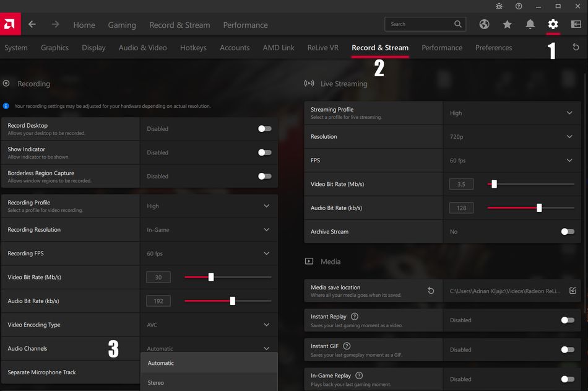Viewport: 588px width, 391px height.
Task: Switch to the Hotkeys tab
Action: 193,48
